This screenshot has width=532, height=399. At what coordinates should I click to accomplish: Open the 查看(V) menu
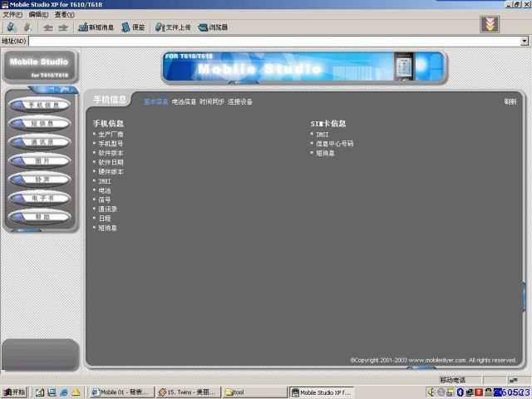[65, 14]
